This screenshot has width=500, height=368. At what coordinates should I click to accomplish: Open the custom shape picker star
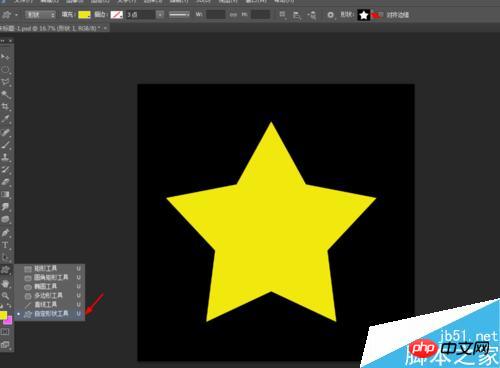(364, 15)
